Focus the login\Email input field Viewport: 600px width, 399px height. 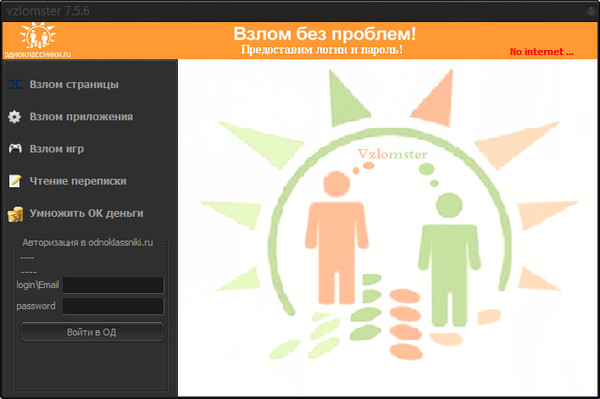click(113, 285)
